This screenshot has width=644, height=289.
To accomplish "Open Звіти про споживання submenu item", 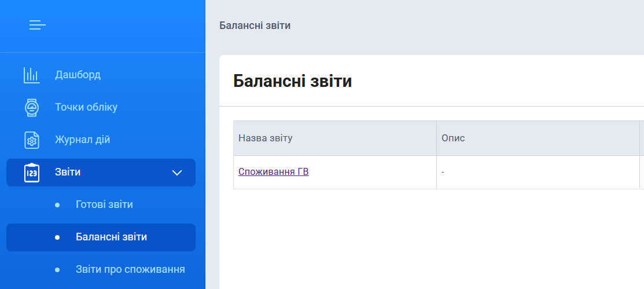I will point(130,269).
